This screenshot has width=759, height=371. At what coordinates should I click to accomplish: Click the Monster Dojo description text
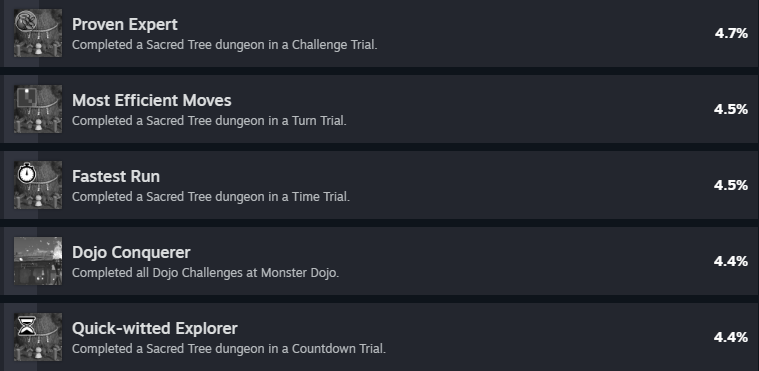pyautogui.click(x=206, y=273)
